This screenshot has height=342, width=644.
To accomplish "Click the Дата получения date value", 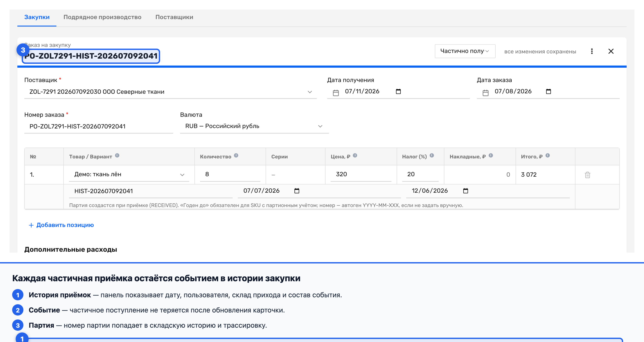I will click(362, 91).
